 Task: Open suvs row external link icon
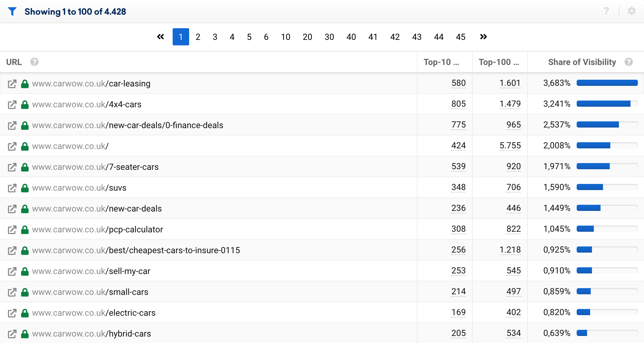pyautogui.click(x=12, y=188)
